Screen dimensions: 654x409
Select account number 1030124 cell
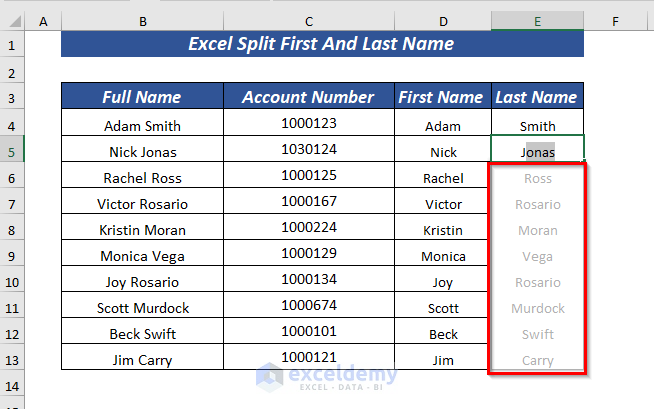[308, 150]
